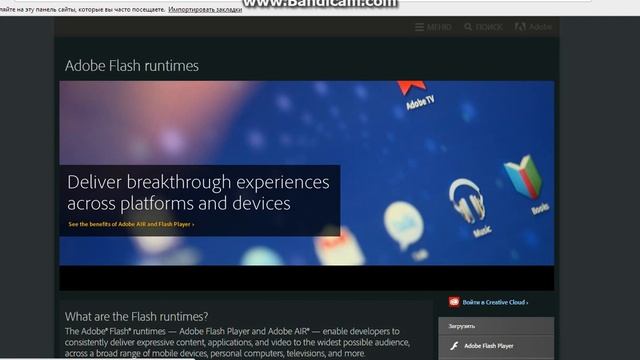The image size is (640, 360).
Task: Open the ПОИСК search option
Action: pos(483,27)
